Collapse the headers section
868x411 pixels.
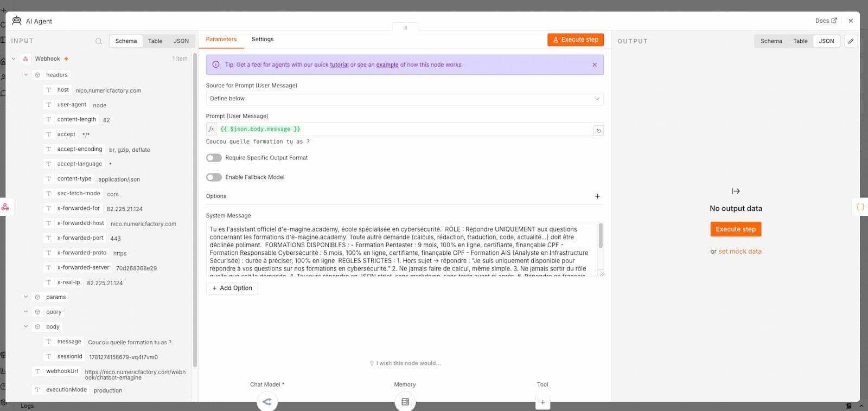pyautogui.click(x=25, y=75)
